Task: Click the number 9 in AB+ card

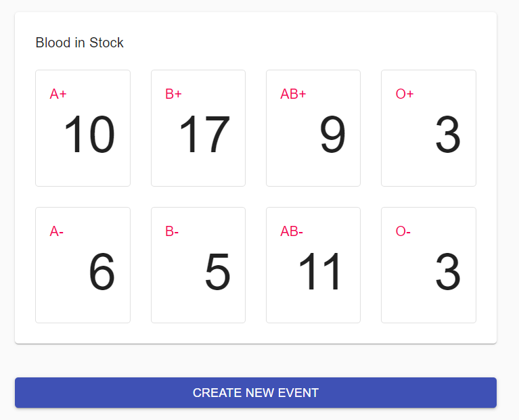Action: coord(332,135)
